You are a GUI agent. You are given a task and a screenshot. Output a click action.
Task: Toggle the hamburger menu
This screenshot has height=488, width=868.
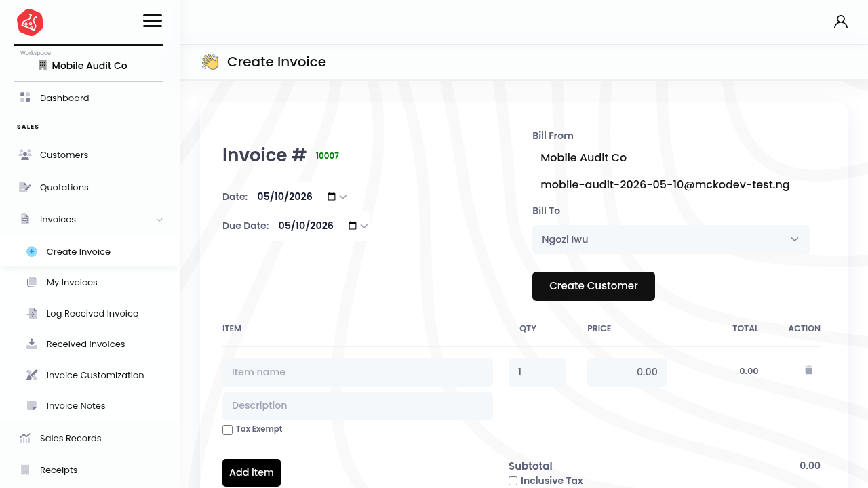[153, 20]
